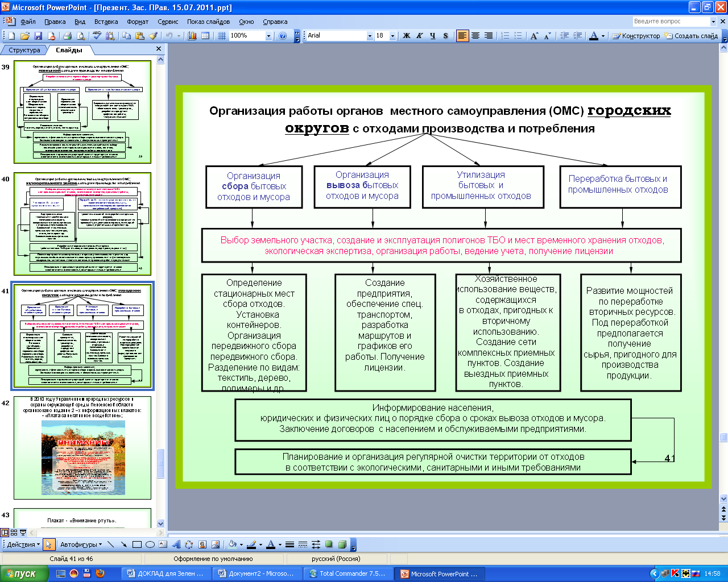728x582 pixels.
Task: Click the Line Color brush swatch
Action: (252, 544)
